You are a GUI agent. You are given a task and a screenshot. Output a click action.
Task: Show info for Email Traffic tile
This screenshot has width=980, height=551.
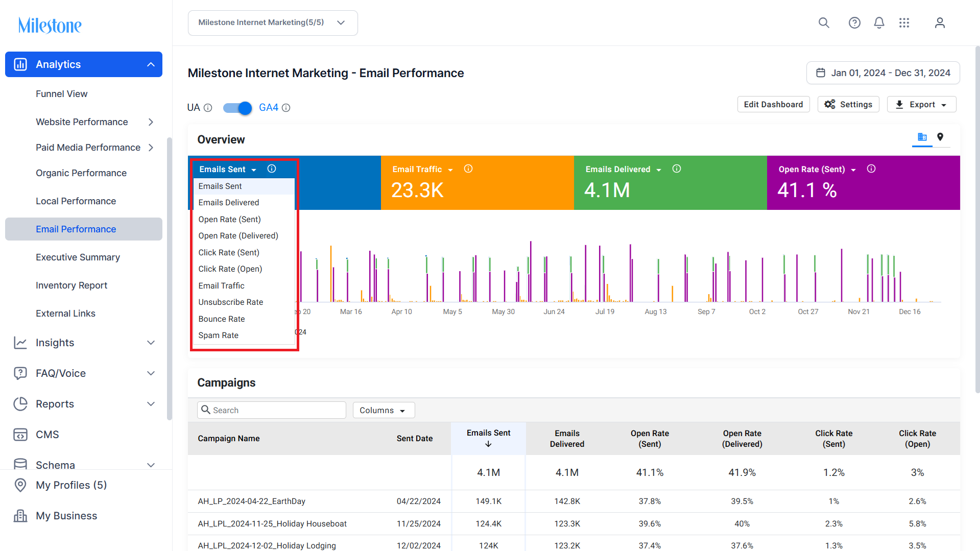click(x=468, y=169)
